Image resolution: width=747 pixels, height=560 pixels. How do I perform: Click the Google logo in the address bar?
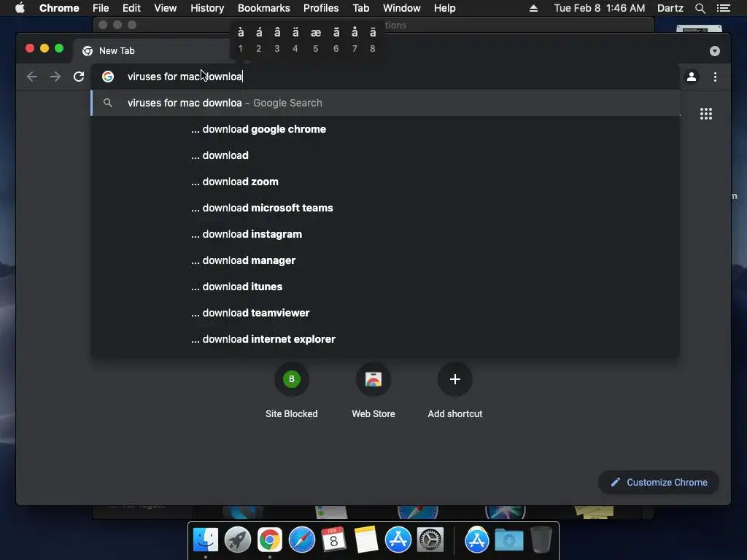(108, 77)
